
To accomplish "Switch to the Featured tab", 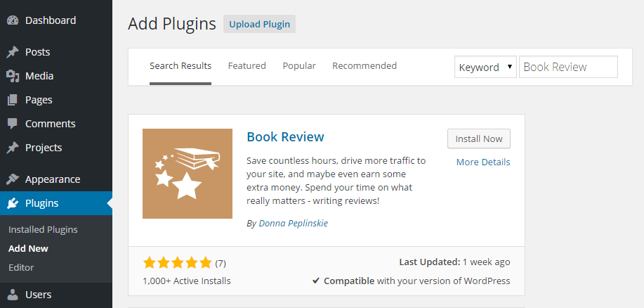I will [x=247, y=66].
